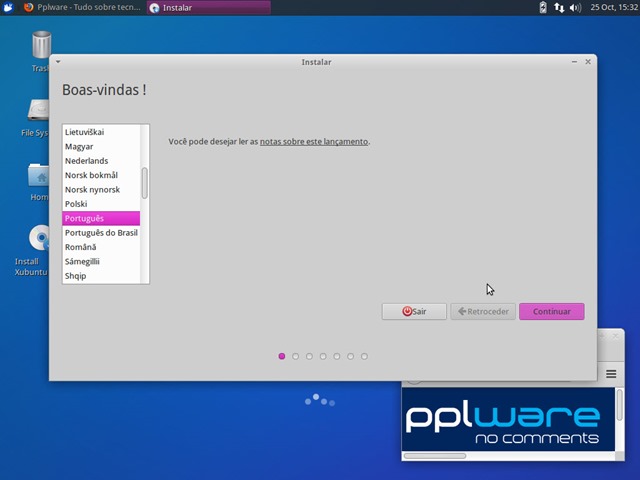This screenshot has height=480, width=640.
Task: Choose Polski in the language list
Action: [101, 204]
